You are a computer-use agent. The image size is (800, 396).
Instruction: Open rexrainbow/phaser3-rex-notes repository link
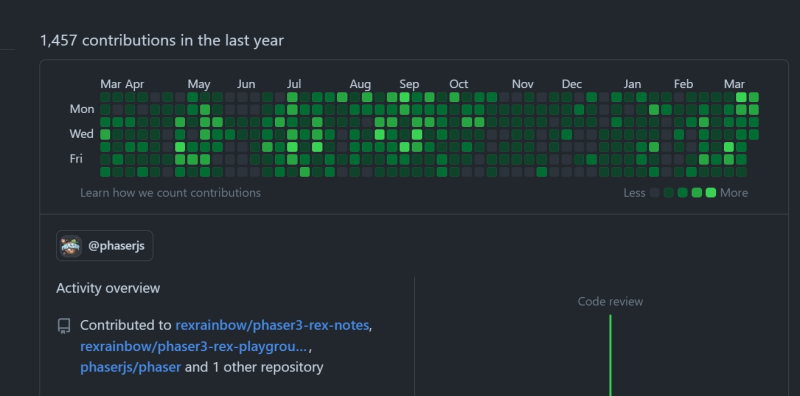[x=272, y=325]
